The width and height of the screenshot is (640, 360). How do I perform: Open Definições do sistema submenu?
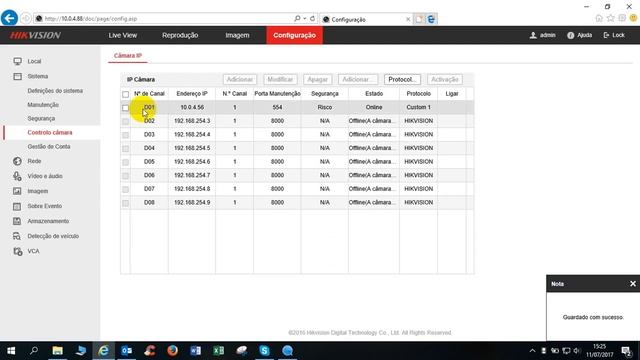pyautogui.click(x=55, y=91)
